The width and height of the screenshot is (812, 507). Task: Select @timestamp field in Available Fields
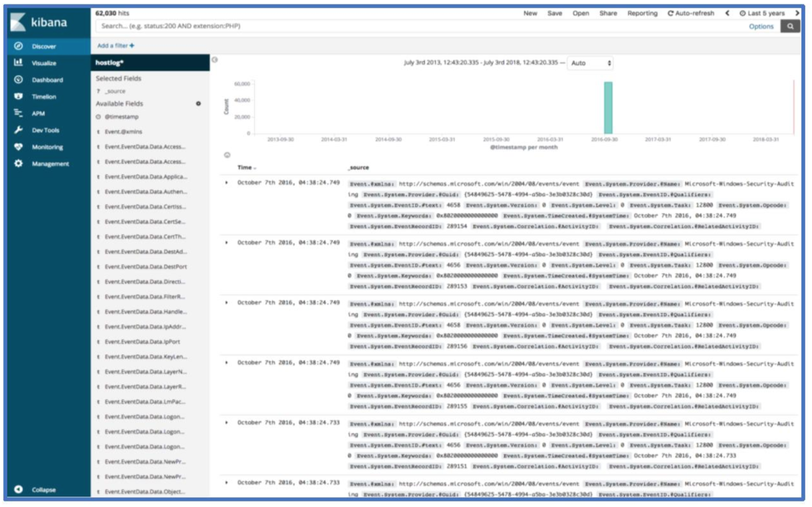tap(122, 117)
